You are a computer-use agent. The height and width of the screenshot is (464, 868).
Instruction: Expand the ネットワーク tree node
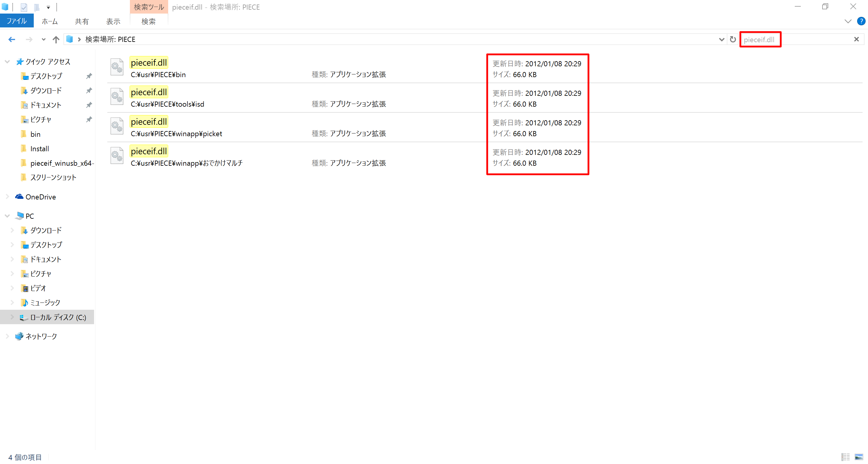click(x=7, y=336)
